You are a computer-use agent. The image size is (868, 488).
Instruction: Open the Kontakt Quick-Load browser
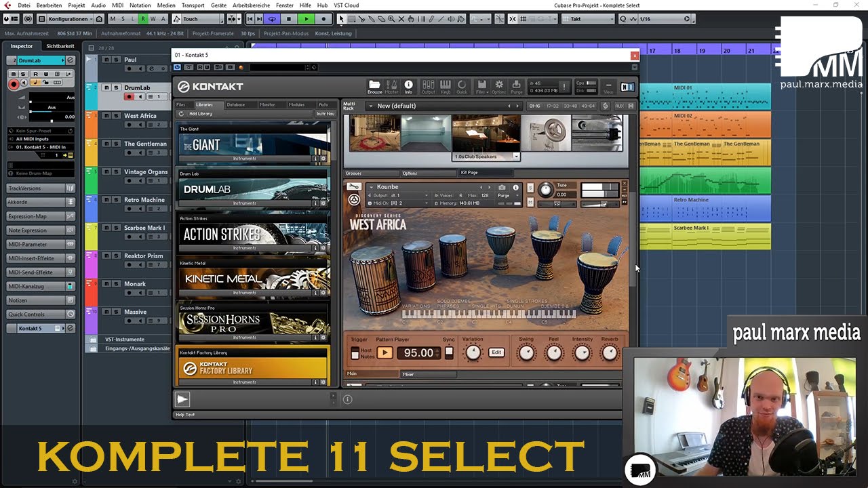click(x=462, y=87)
